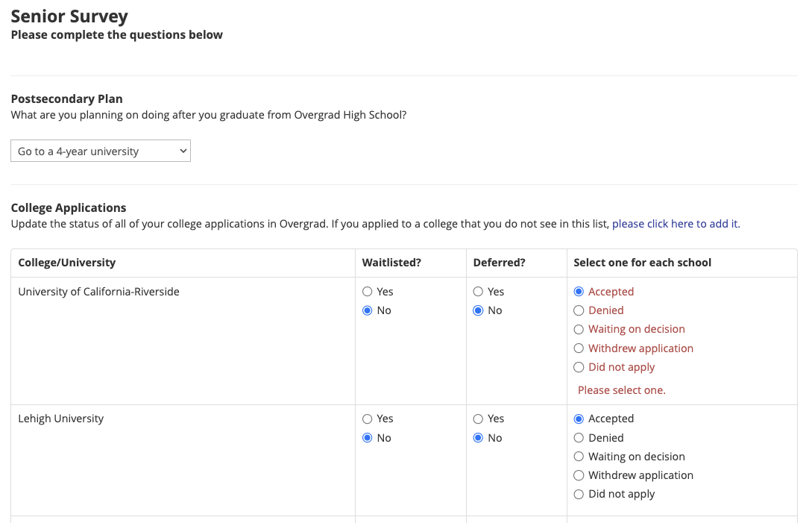Image resolution: width=812 pixels, height=523 pixels.
Task: Choose Withdrew application for Lehigh University
Action: tap(579, 475)
